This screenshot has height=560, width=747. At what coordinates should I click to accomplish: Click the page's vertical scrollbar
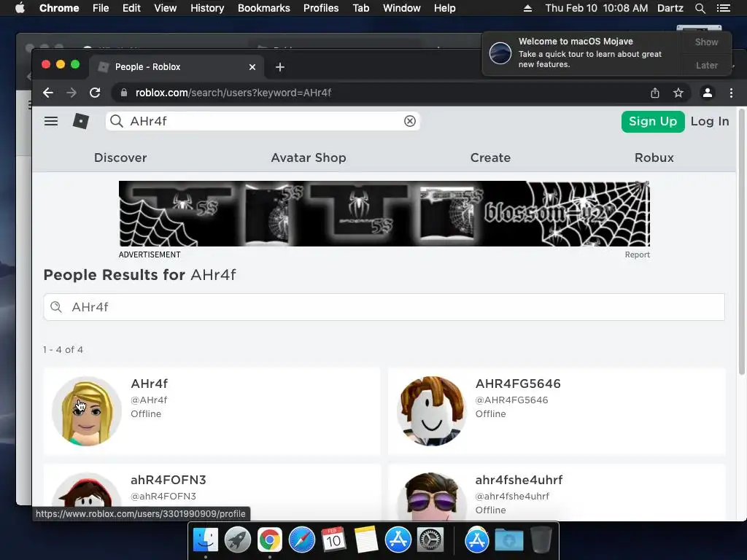pyautogui.click(x=742, y=242)
